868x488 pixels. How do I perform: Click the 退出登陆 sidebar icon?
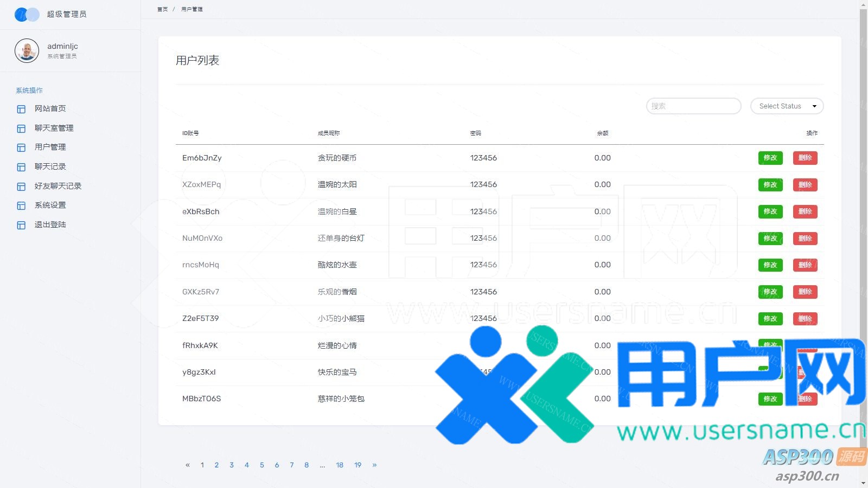tap(21, 225)
